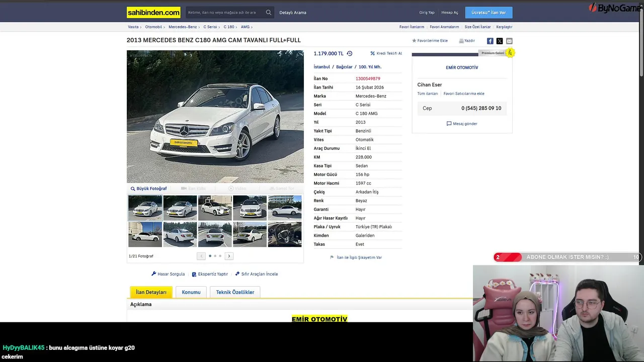Go to Vasıta breadcrumb
644x362 pixels.
(x=133, y=27)
